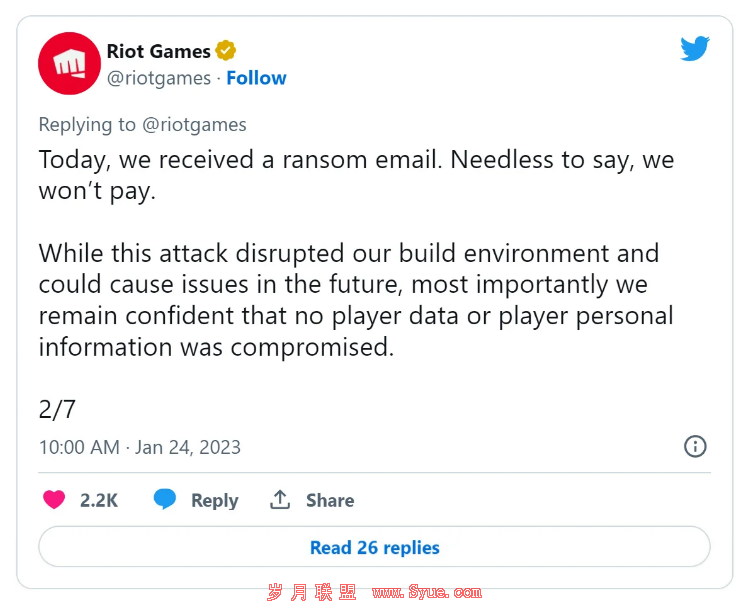This screenshot has width=747, height=602.
Task: Open the 10:00 AM Jan 24, 2023 timestamp
Action: click(140, 447)
